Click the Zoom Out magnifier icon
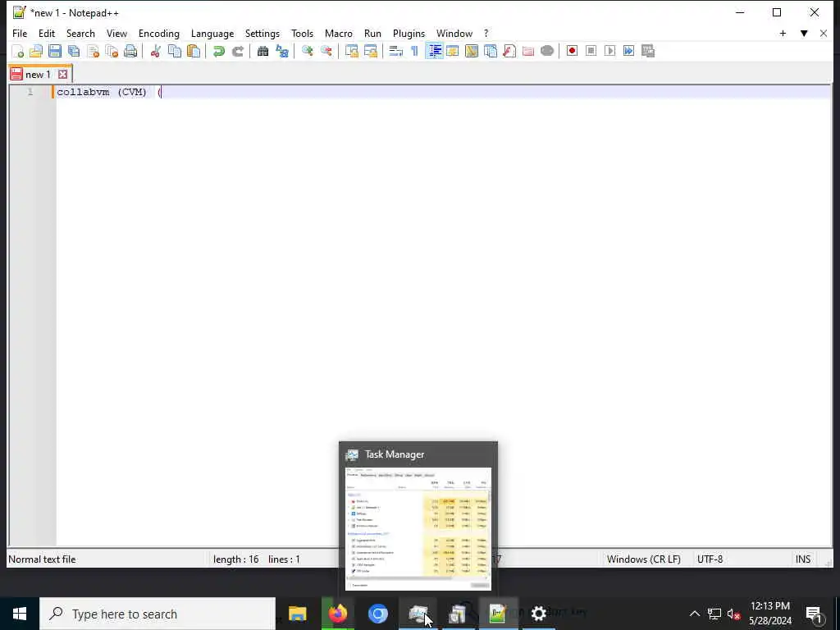Viewport: 840px width, 630px height. (326, 51)
